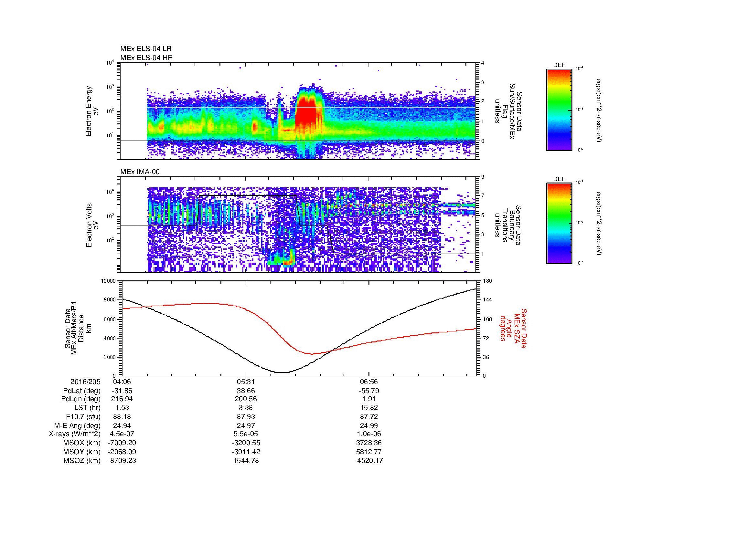Click the 'MSOY (km)' row label
This screenshot has height=534, width=756.
point(82,452)
